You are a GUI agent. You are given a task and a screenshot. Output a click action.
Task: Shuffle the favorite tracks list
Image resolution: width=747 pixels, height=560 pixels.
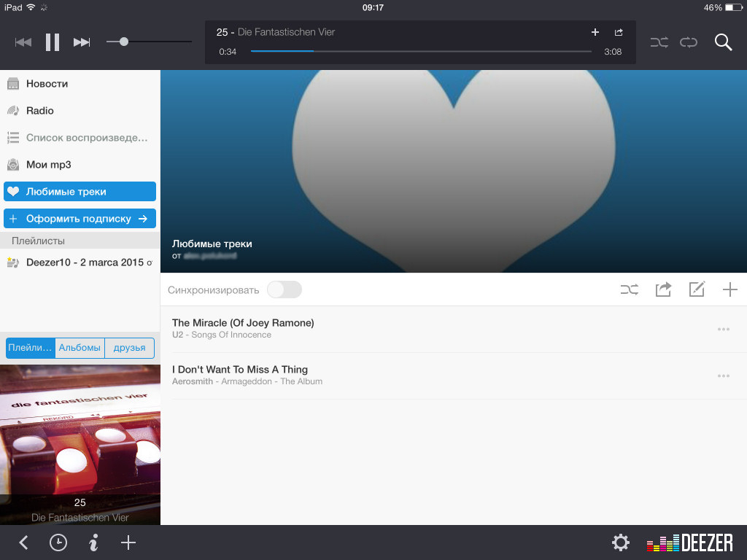click(x=629, y=289)
